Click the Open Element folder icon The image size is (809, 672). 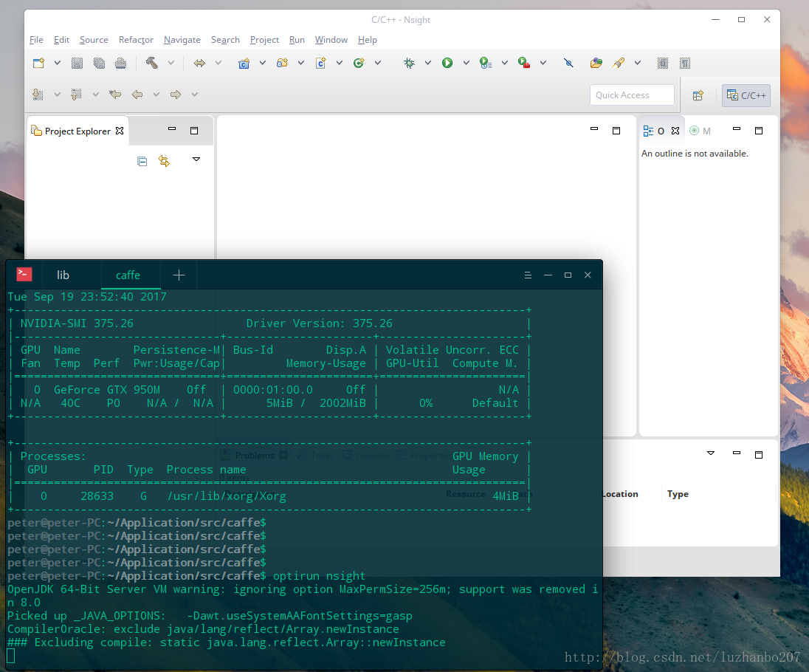click(x=596, y=63)
